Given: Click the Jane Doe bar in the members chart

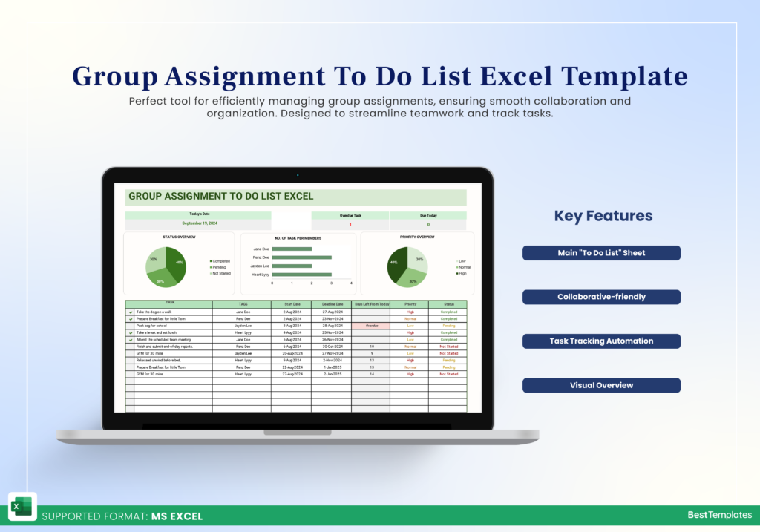Looking at the screenshot, I should coord(292,249).
